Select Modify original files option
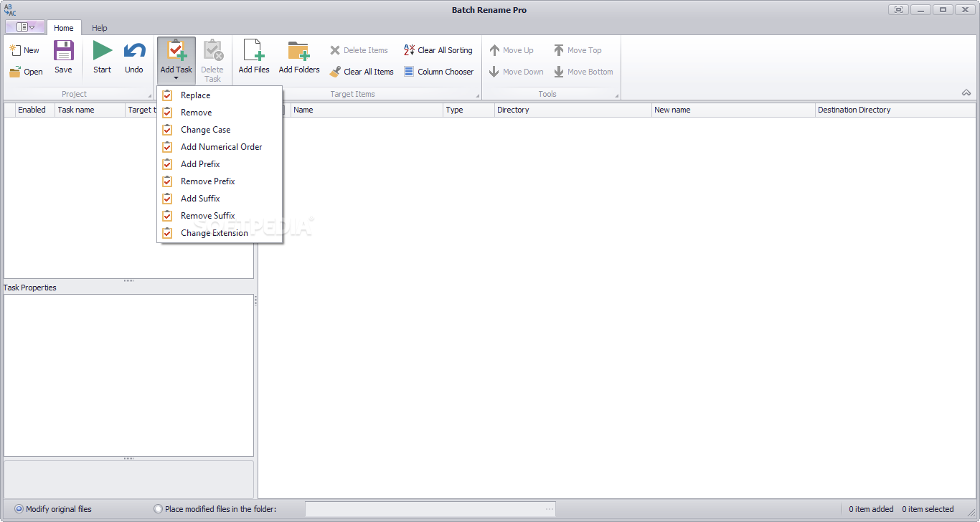The width and height of the screenshot is (980, 522). click(53, 509)
